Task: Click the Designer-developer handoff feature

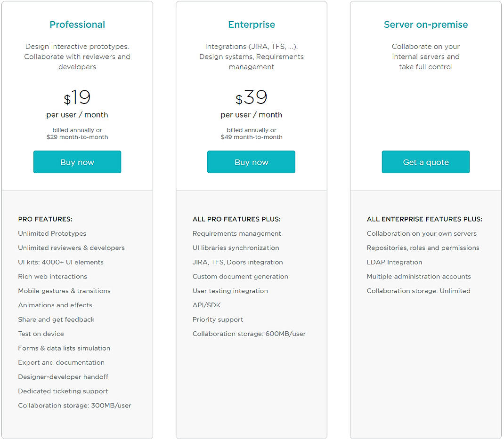Action: 63,376
